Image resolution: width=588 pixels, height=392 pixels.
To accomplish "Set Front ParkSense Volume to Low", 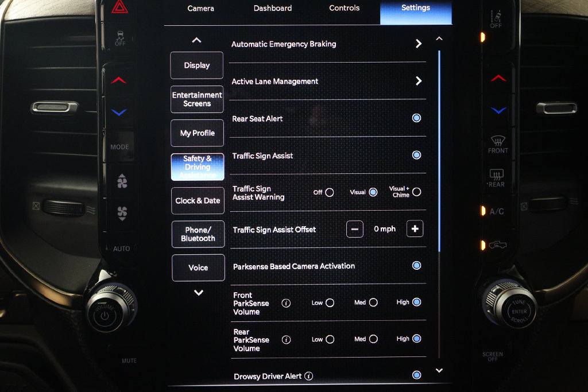I will point(330,303).
